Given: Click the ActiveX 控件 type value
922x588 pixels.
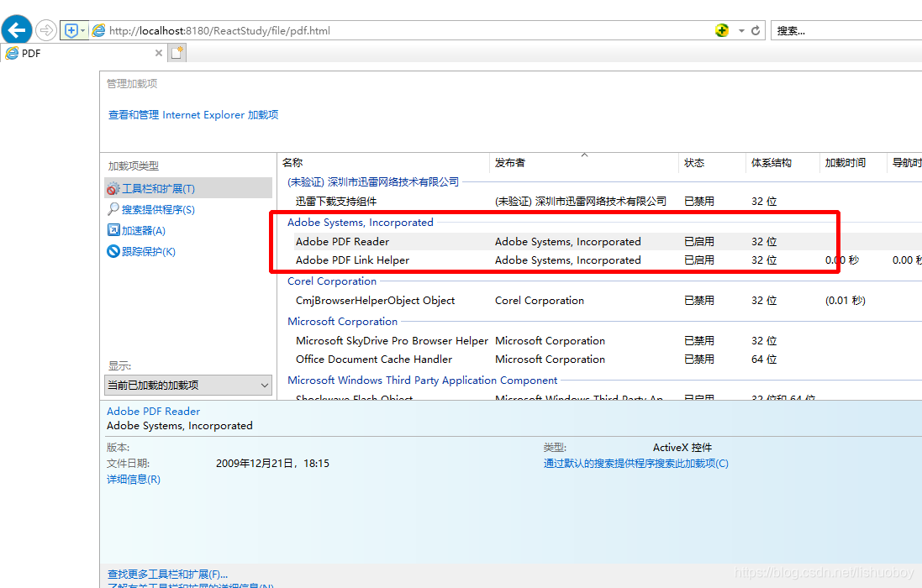Looking at the screenshot, I should [x=682, y=448].
